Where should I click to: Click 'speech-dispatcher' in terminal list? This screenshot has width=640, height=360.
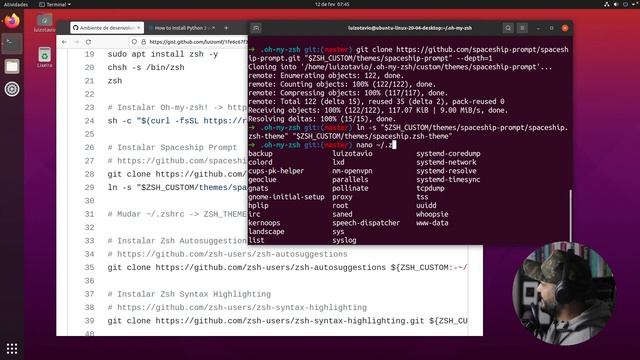(366, 223)
